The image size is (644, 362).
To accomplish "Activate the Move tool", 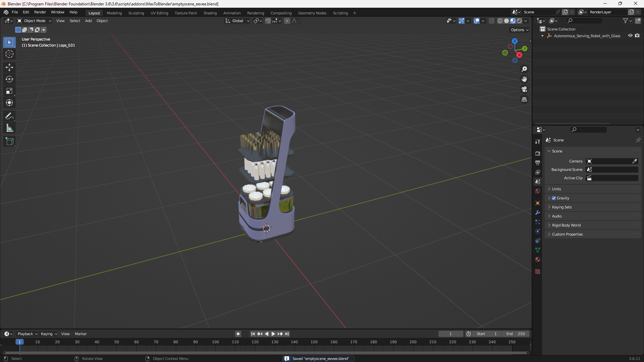I will point(9,67).
